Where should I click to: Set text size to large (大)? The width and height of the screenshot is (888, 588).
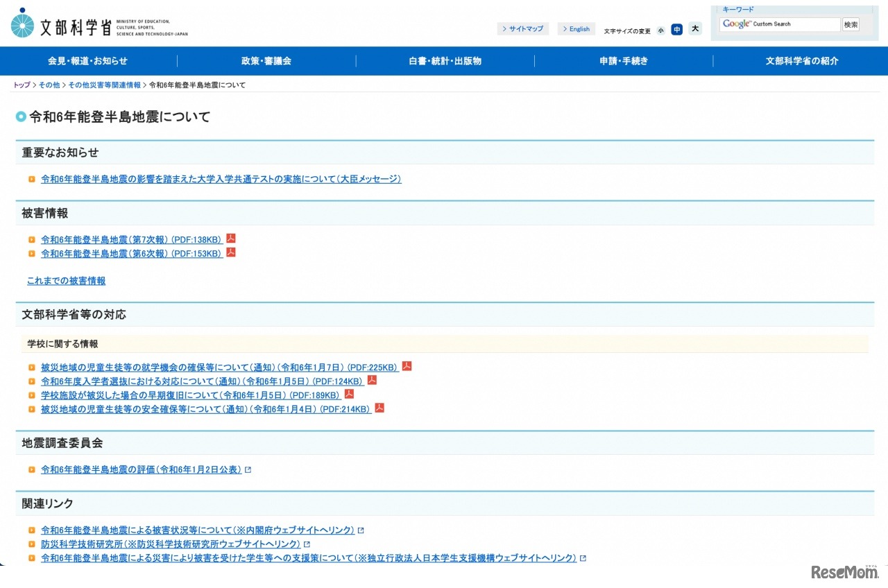(695, 28)
